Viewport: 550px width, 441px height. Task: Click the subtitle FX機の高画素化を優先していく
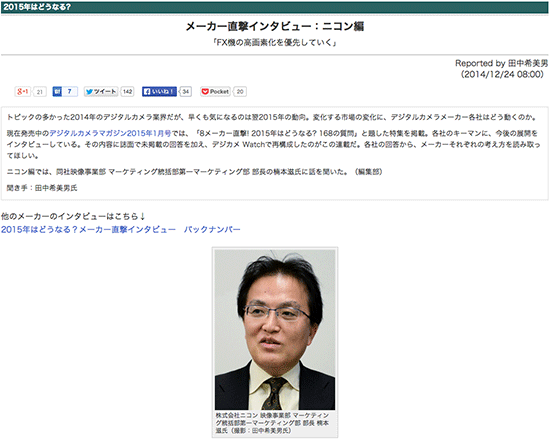pyautogui.click(x=275, y=43)
